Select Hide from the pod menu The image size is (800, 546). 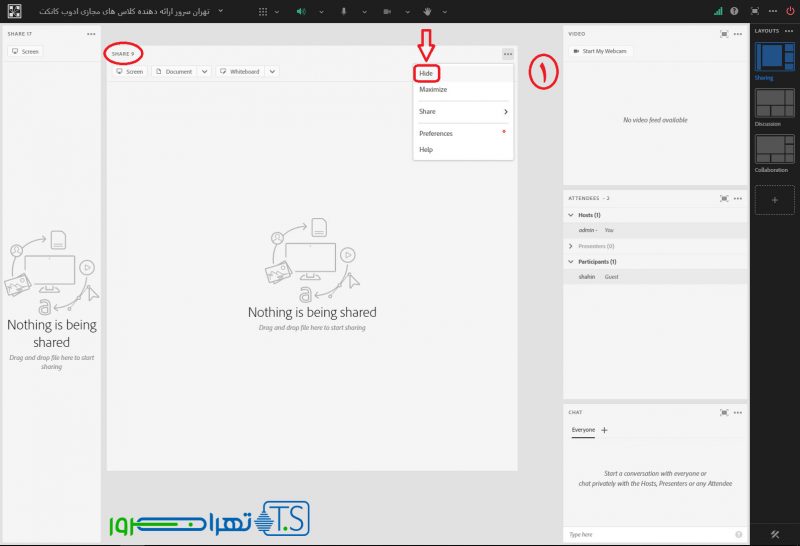[427, 73]
